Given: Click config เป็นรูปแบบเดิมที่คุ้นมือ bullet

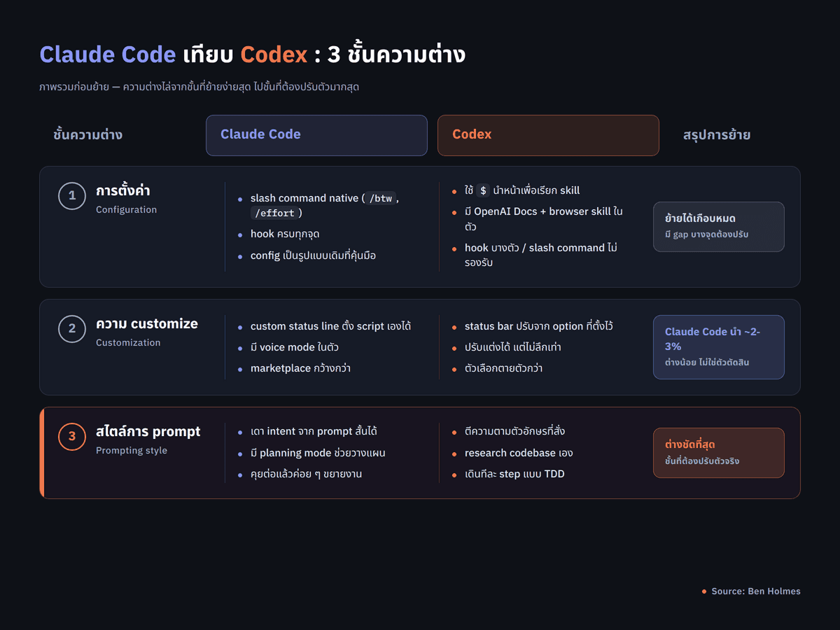Looking at the screenshot, I should pos(313,255).
